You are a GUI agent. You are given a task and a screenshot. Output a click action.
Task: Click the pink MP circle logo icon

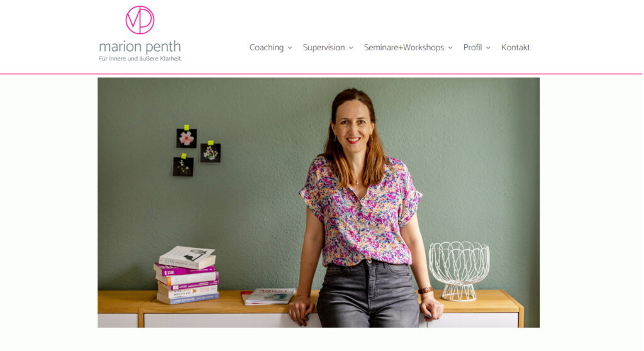tap(140, 19)
